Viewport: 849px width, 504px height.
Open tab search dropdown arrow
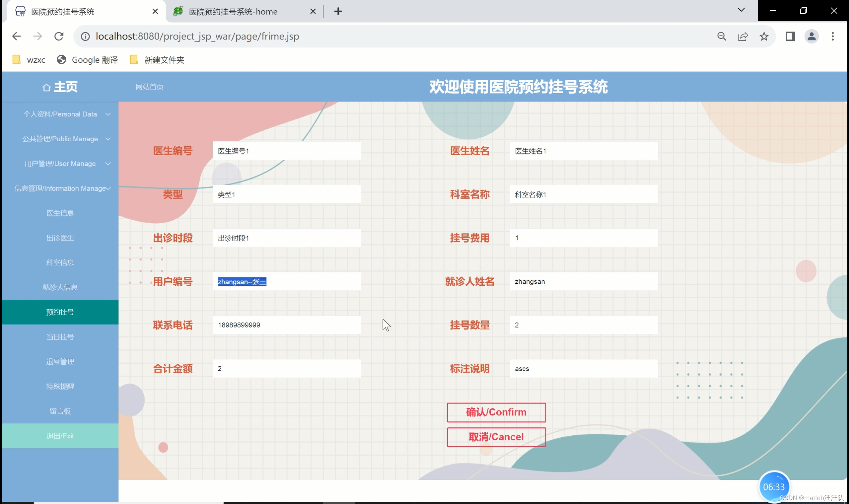[x=741, y=10]
